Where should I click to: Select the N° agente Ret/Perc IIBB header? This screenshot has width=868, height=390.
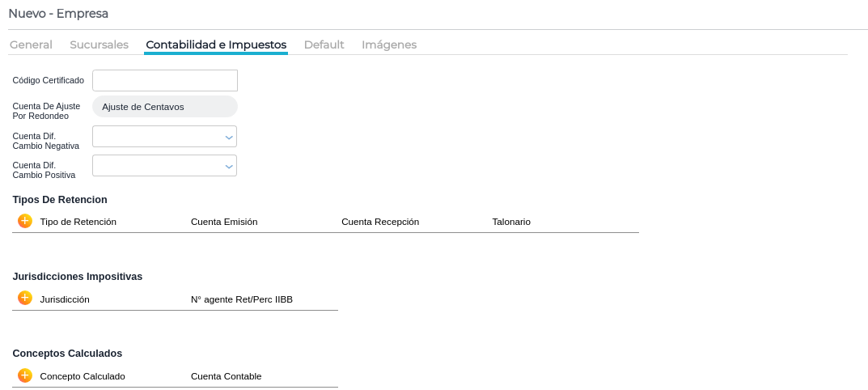point(242,299)
